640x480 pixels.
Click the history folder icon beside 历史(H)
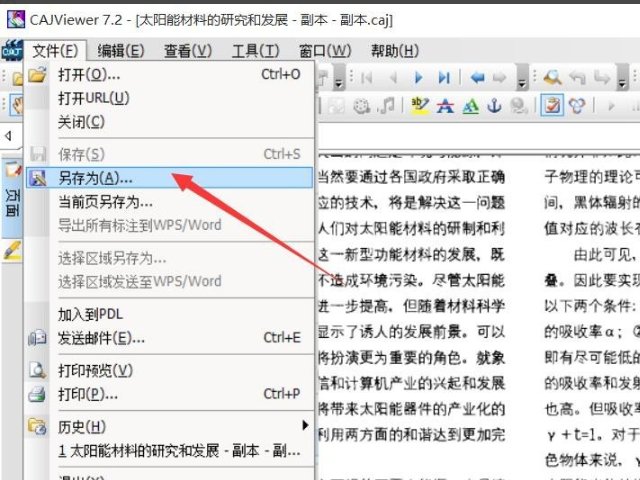[37, 426]
